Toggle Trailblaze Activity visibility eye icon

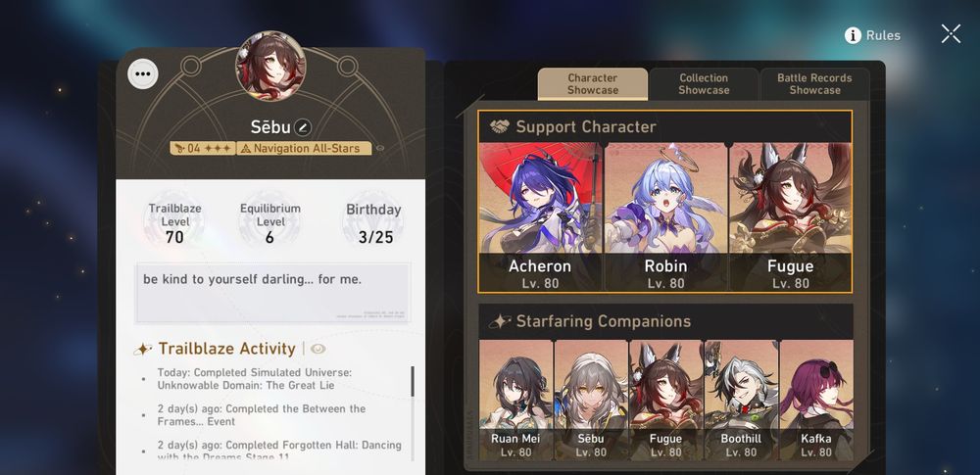coord(318,349)
